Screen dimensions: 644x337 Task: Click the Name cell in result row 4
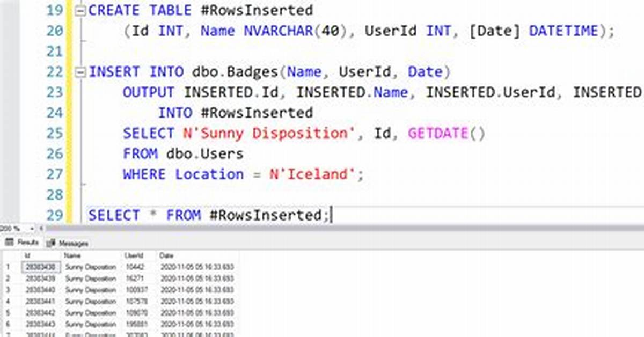click(91, 302)
